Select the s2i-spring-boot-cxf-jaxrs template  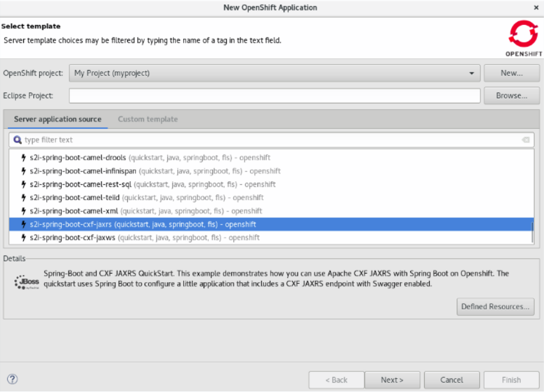pos(271,225)
